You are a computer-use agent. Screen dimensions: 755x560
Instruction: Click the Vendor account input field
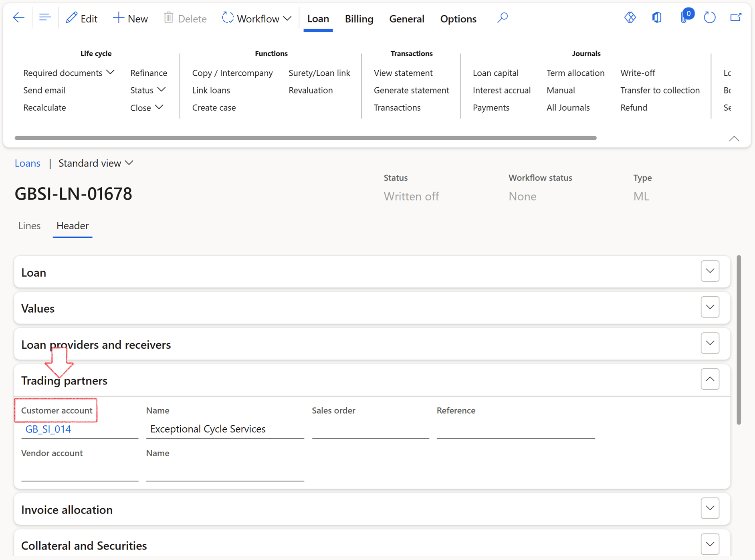tap(80, 472)
